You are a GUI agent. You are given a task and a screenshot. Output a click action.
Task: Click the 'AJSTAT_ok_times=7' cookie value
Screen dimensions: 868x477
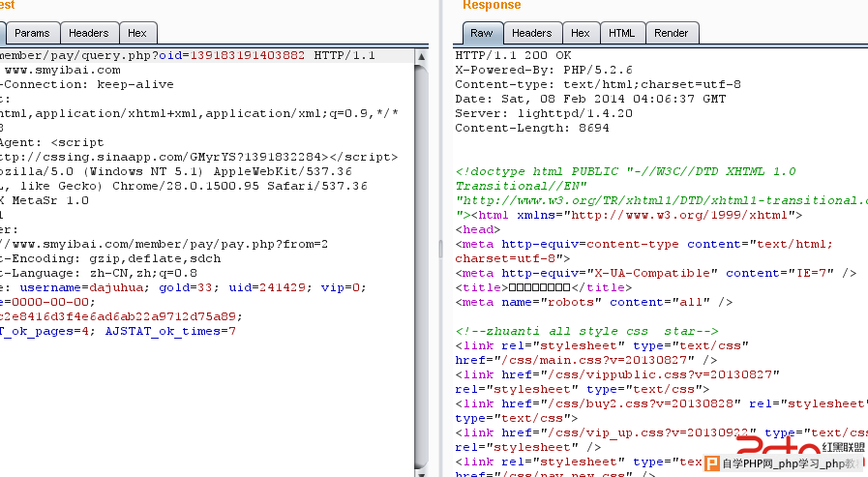170,332
